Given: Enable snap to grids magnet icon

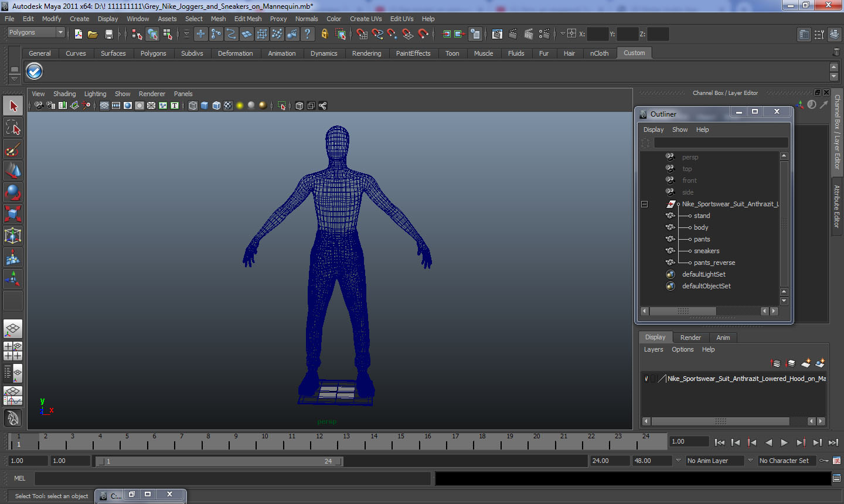Looking at the screenshot, I should click(362, 34).
